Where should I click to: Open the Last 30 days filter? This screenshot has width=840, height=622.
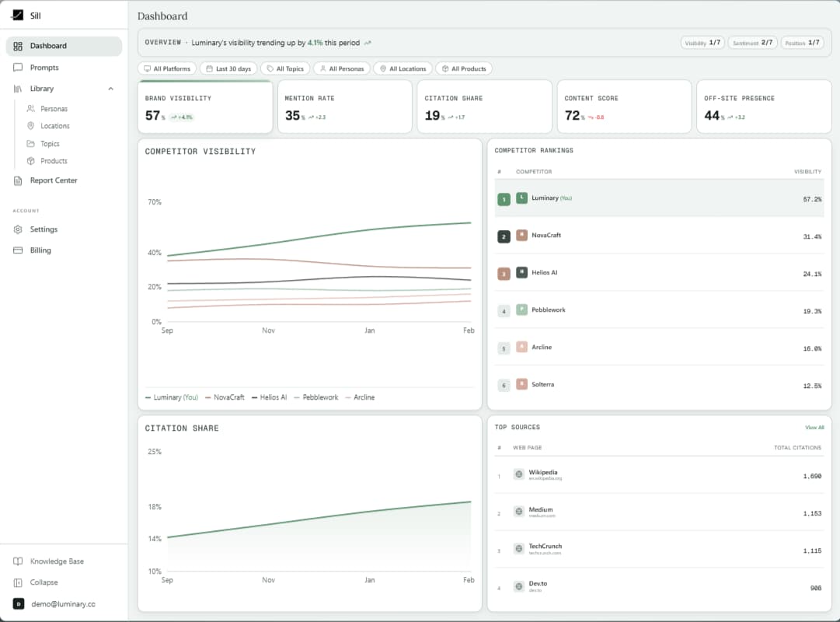[228, 68]
